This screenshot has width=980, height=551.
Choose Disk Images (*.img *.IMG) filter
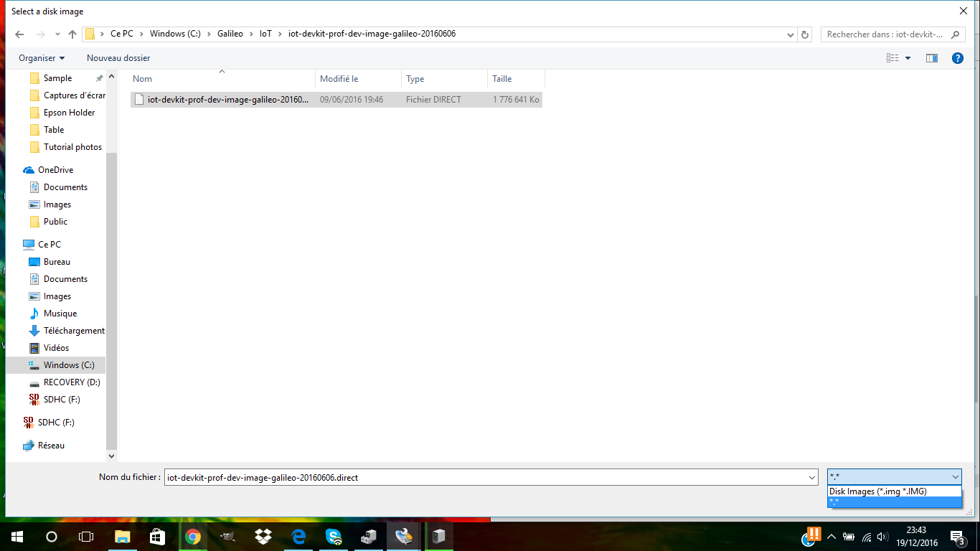coord(877,491)
